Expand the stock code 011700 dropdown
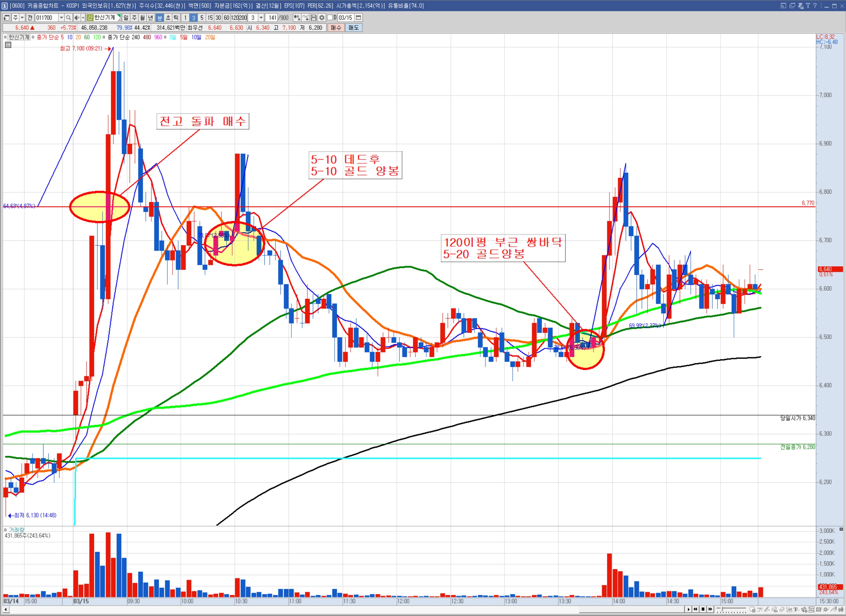The image size is (846, 616). [61, 18]
